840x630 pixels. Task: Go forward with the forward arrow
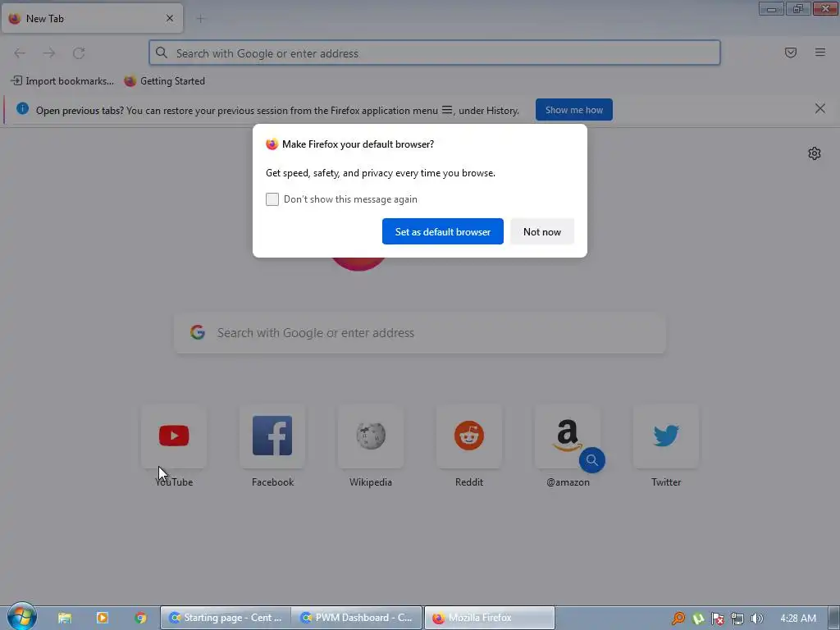click(x=49, y=53)
